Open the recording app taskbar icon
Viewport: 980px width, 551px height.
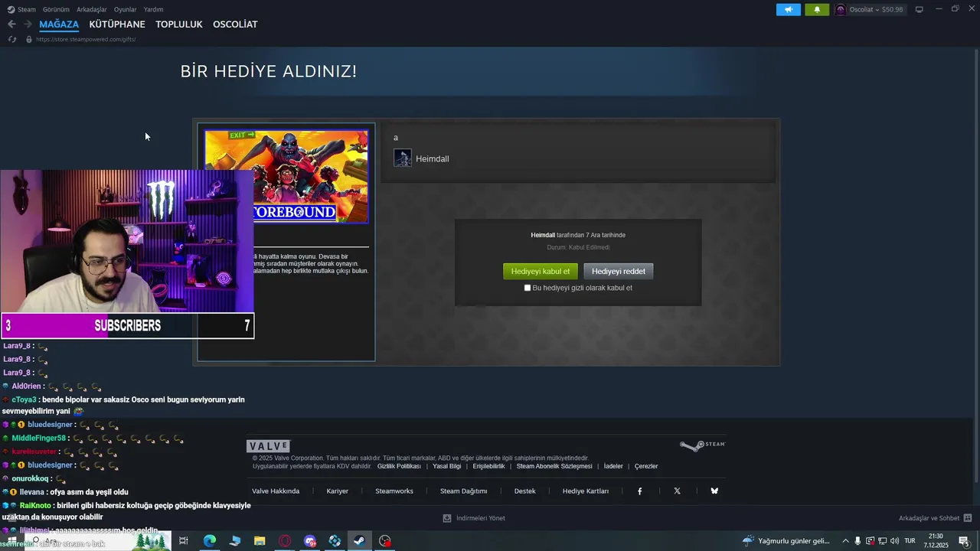coord(385,541)
